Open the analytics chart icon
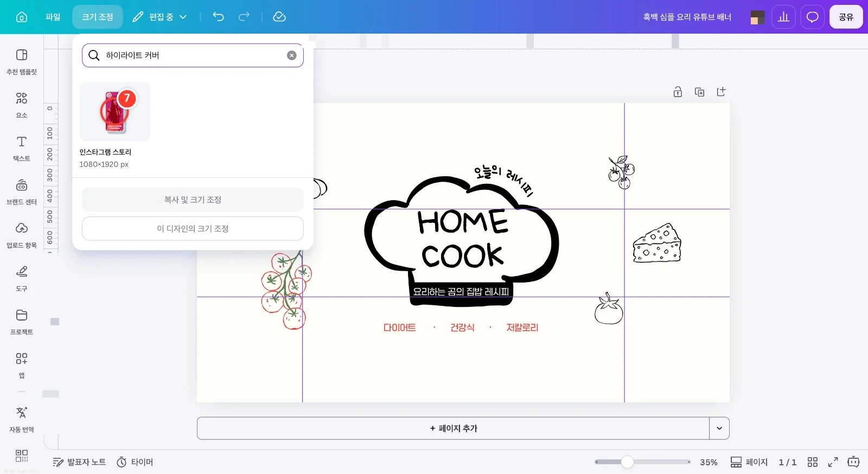Screen dimensions: 868x474 pos(783,17)
